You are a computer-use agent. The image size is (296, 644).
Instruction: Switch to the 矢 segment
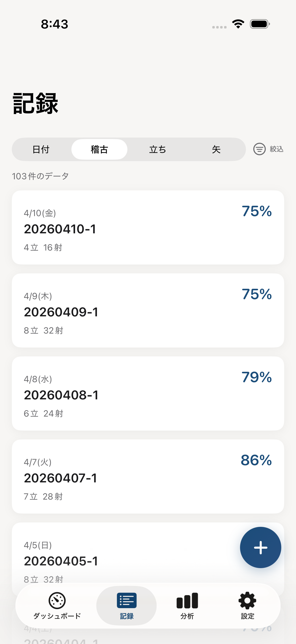point(216,150)
